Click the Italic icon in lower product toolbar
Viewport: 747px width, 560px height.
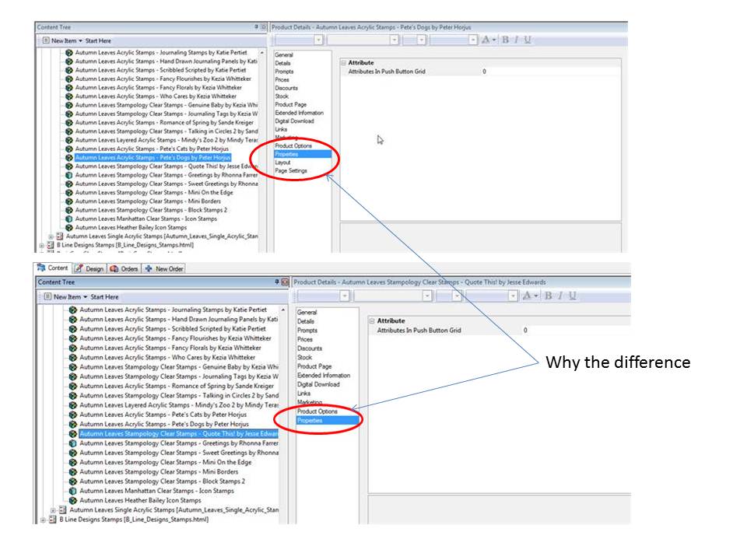pos(560,296)
